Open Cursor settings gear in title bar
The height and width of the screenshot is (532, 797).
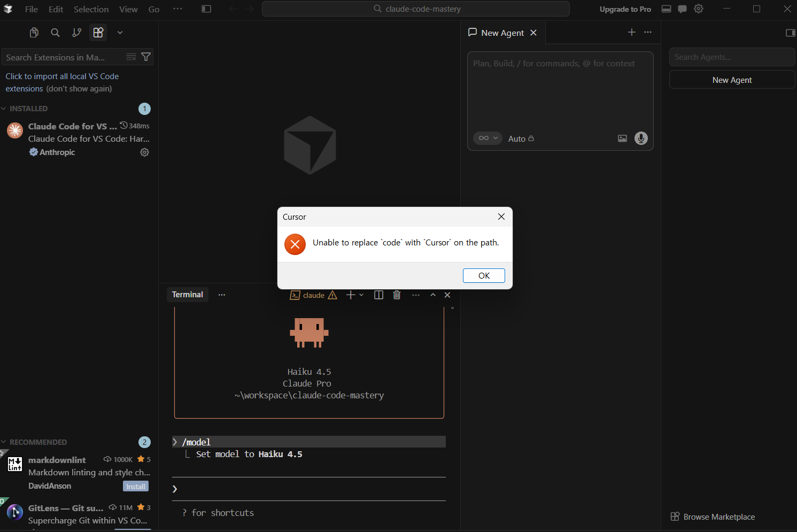click(x=699, y=9)
